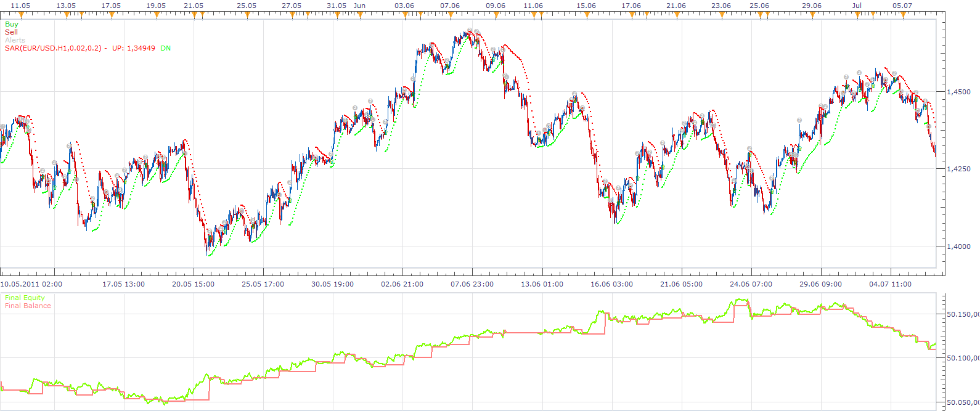The image size is (980, 411).
Task: Click the orange marker below 19.05
Action: click(x=157, y=15)
